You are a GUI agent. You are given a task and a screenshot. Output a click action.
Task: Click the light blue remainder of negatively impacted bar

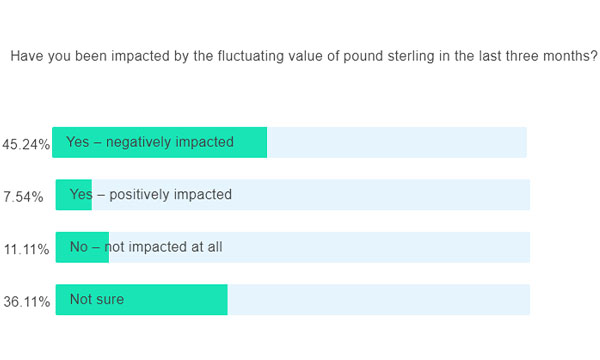[x=397, y=142]
